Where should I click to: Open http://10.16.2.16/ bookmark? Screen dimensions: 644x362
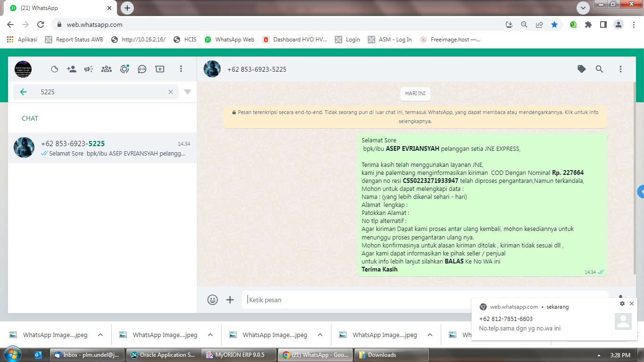[x=138, y=40]
